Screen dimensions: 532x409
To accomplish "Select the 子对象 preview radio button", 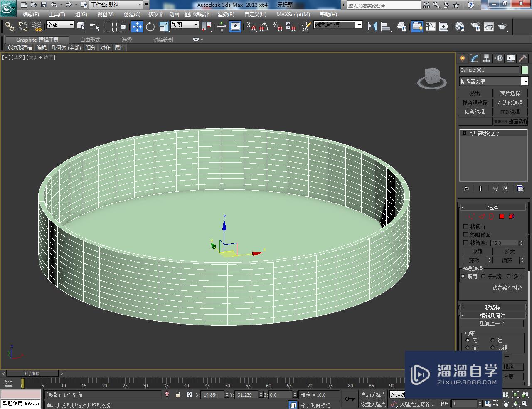I will point(483,276).
